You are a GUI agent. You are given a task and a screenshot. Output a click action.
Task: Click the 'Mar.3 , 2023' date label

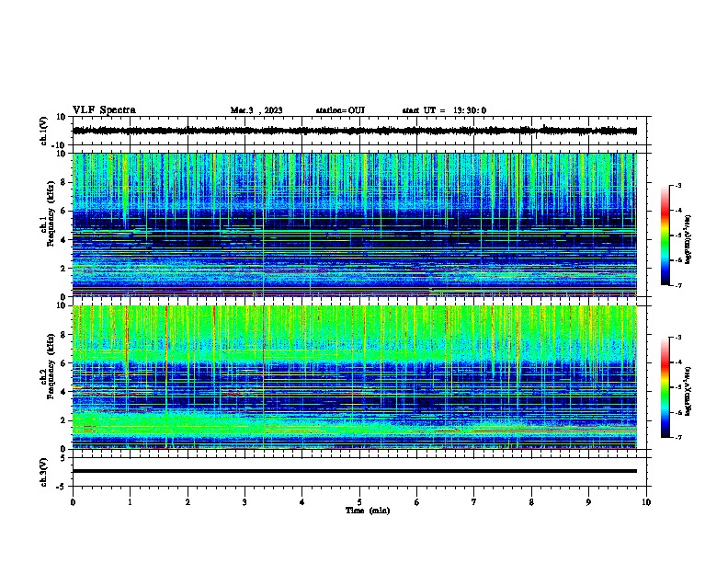tap(256, 110)
